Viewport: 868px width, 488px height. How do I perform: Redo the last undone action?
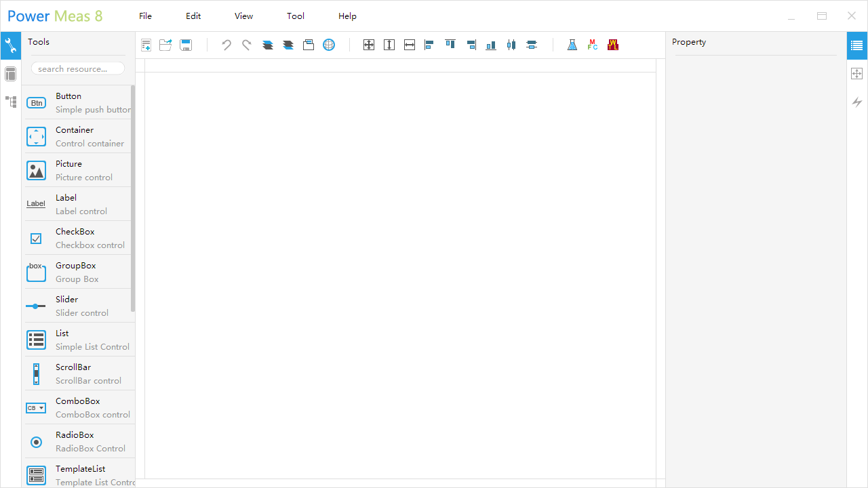[247, 45]
